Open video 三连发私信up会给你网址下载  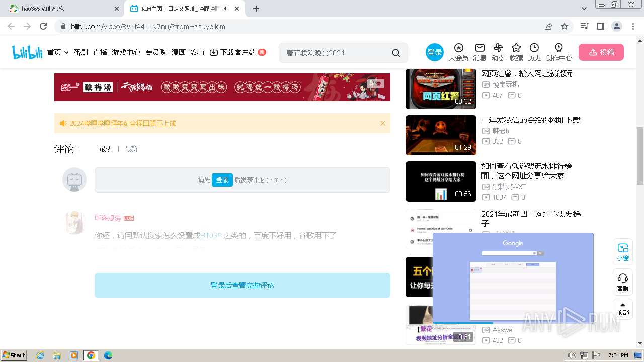pyautogui.click(x=531, y=120)
